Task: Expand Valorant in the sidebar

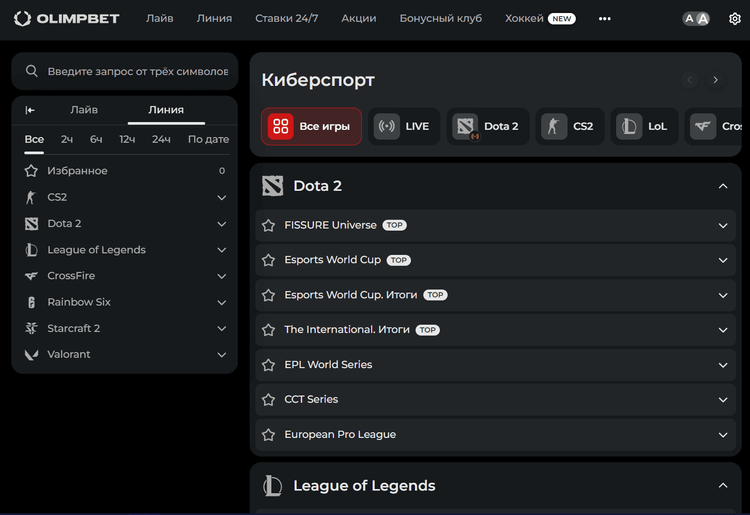Action: [222, 354]
